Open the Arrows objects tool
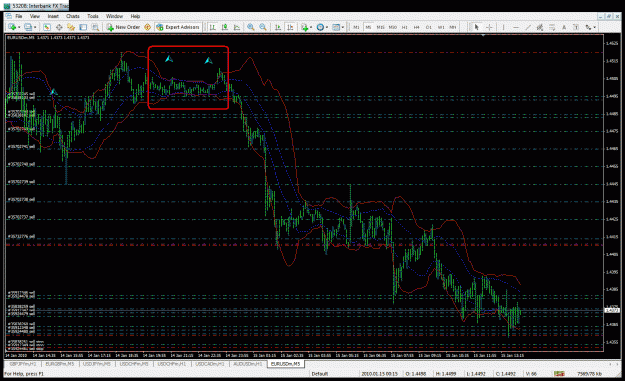This screenshot has height=381, width=625. tap(588, 27)
